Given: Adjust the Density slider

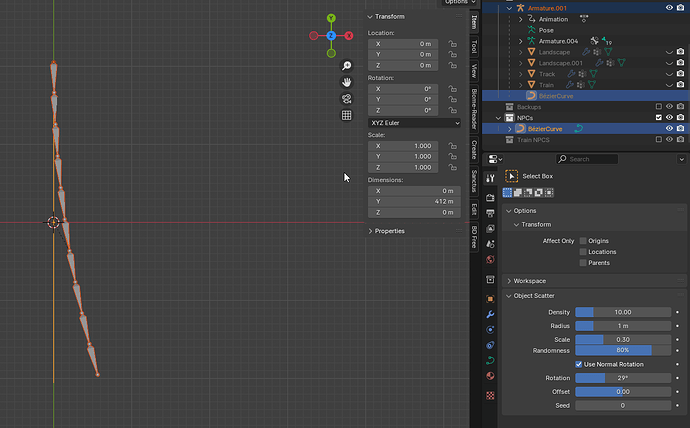Looking at the screenshot, I should [623, 312].
